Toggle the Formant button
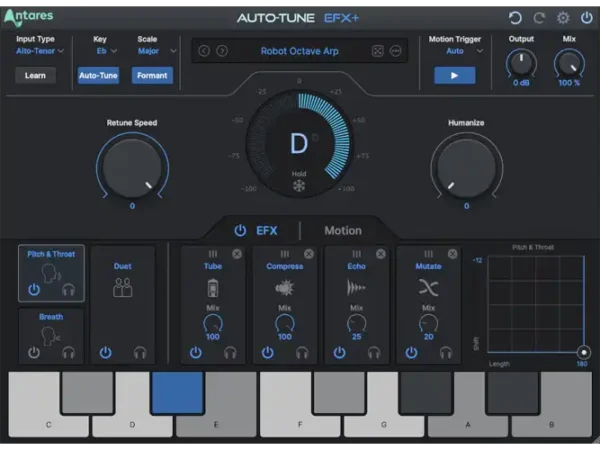The width and height of the screenshot is (600, 450). coord(152,75)
